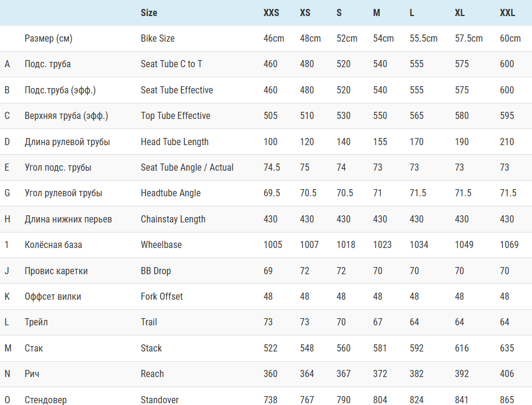
Task: Select the XXL size column header
Action: 508,12
